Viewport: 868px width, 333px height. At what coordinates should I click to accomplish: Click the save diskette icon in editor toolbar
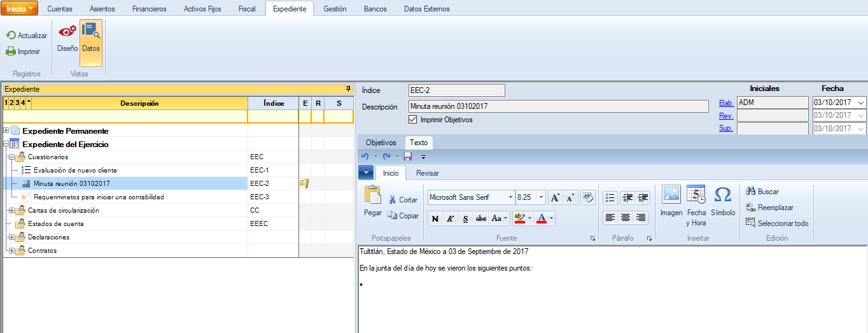[407, 157]
